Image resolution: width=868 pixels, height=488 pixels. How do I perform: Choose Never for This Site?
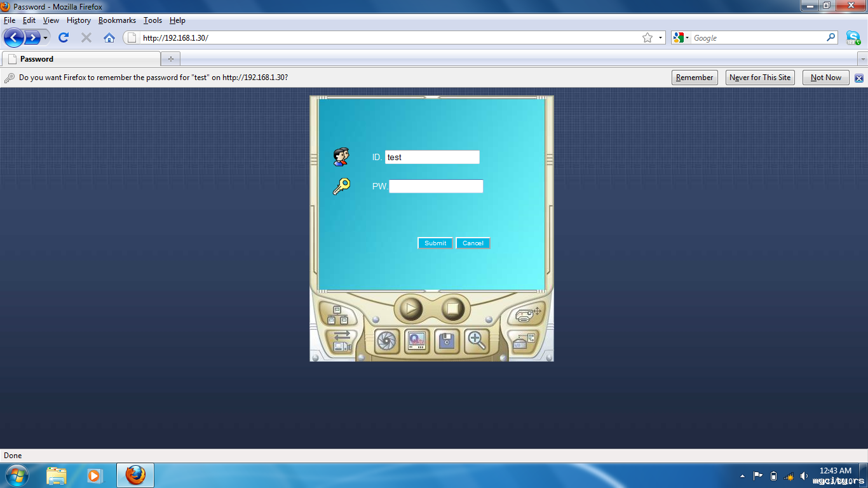(760, 78)
